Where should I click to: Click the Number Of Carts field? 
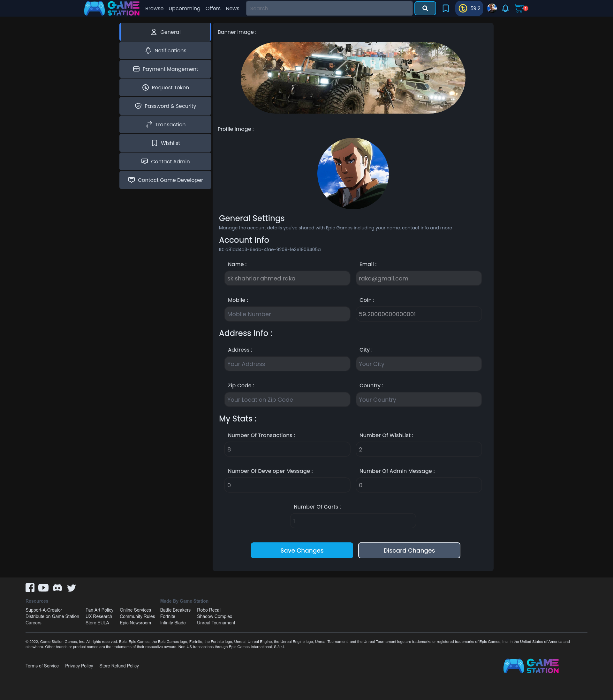coord(353,521)
